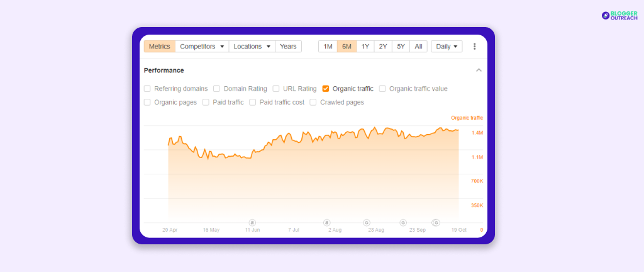Click the Google update marker near 23 Sep
The image size is (644, 272).
pos(403,222)
